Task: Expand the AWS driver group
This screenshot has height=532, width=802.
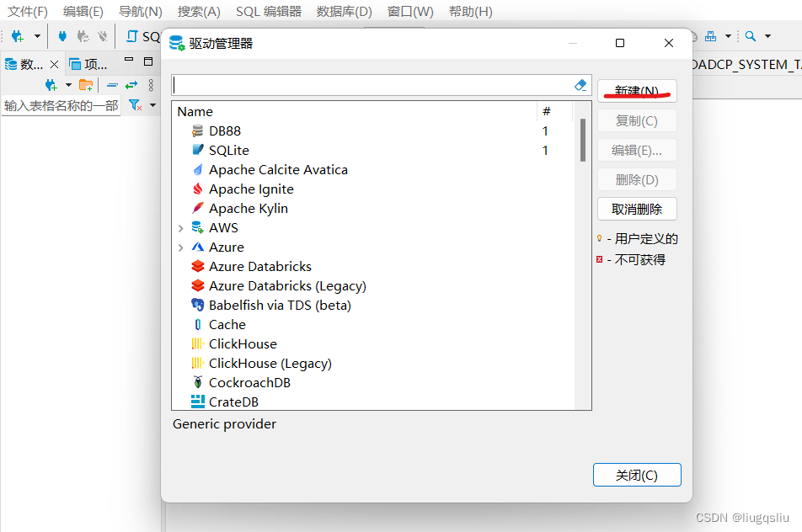Action: pos(180,228)
